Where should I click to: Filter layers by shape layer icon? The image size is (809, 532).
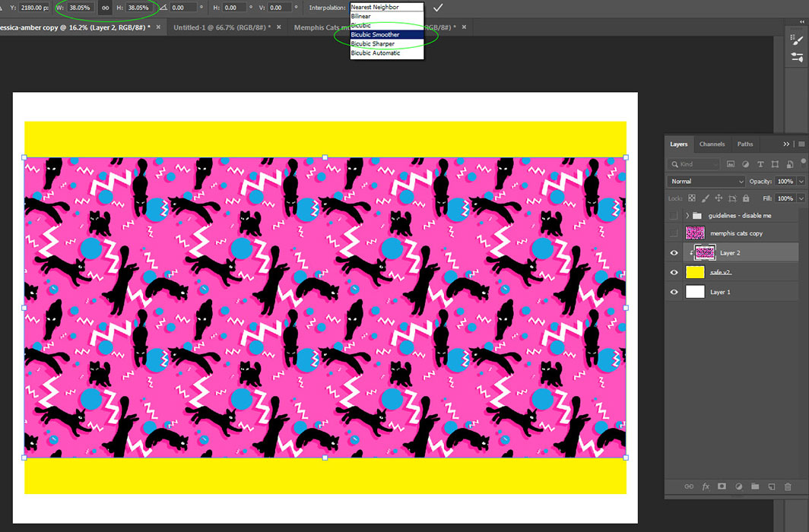coord(775,164)
